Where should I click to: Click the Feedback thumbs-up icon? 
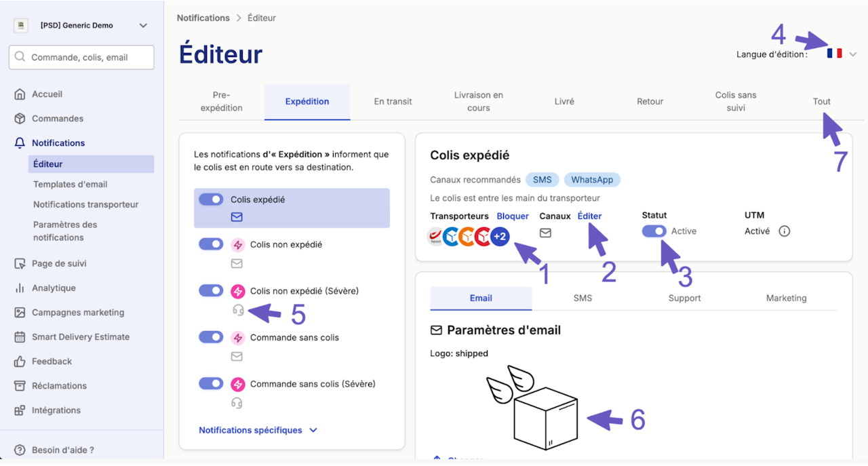pyautogui.click(x=20, y=362)
